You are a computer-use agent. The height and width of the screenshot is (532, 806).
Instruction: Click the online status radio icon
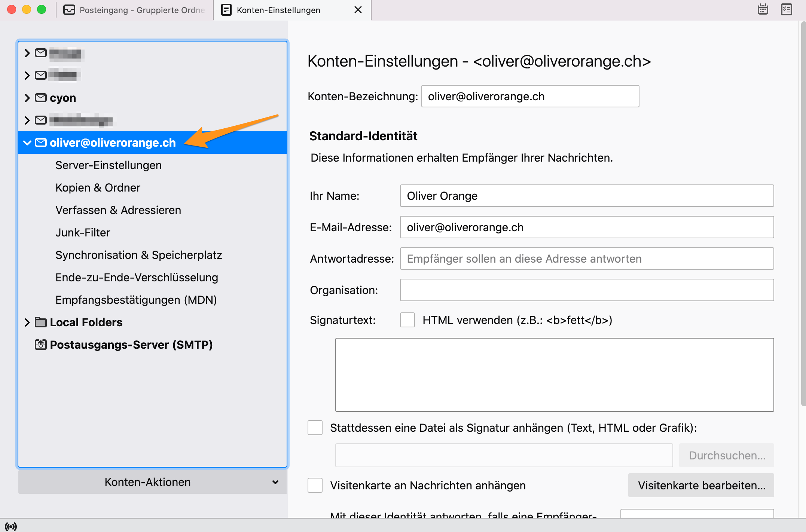(11, 526)
